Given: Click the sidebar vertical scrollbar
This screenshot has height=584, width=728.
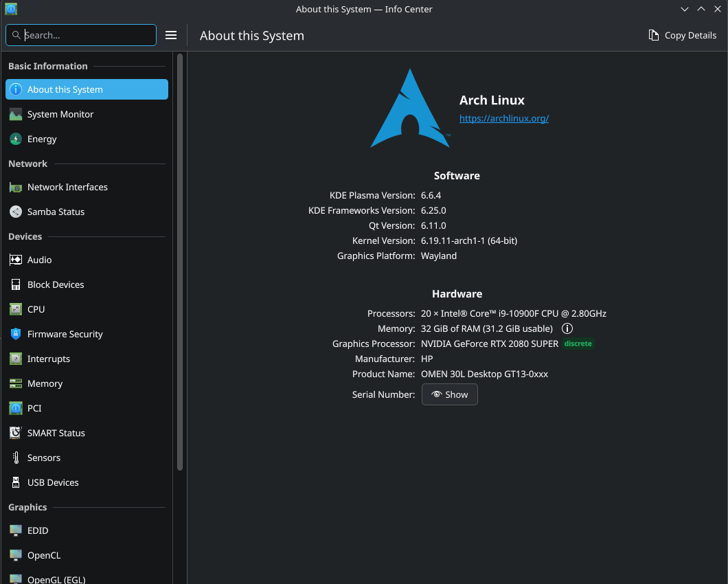Looking at the screenshot, I should pyautogui.click(x=180, y=262).
